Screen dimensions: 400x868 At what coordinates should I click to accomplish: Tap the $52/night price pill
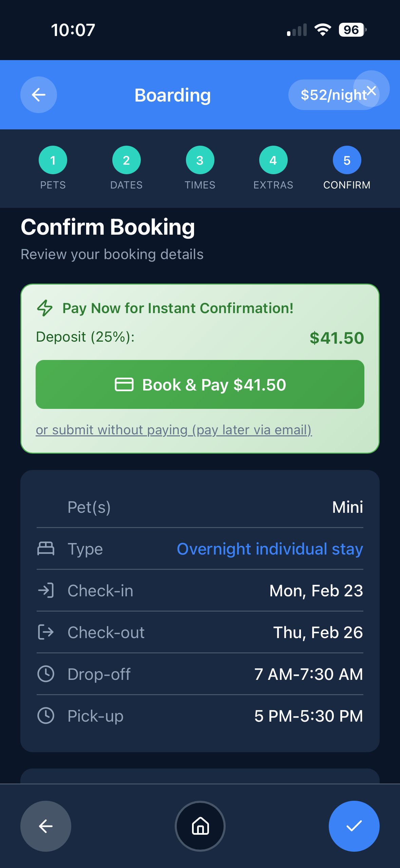click(326, 95)
